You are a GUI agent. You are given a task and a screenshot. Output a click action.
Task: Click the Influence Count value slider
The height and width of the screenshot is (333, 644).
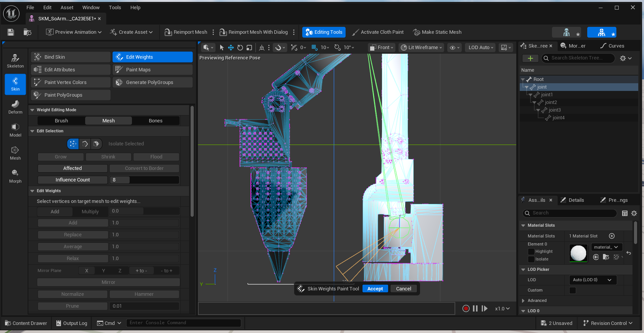pyautogui.click(x=144, y=180)
